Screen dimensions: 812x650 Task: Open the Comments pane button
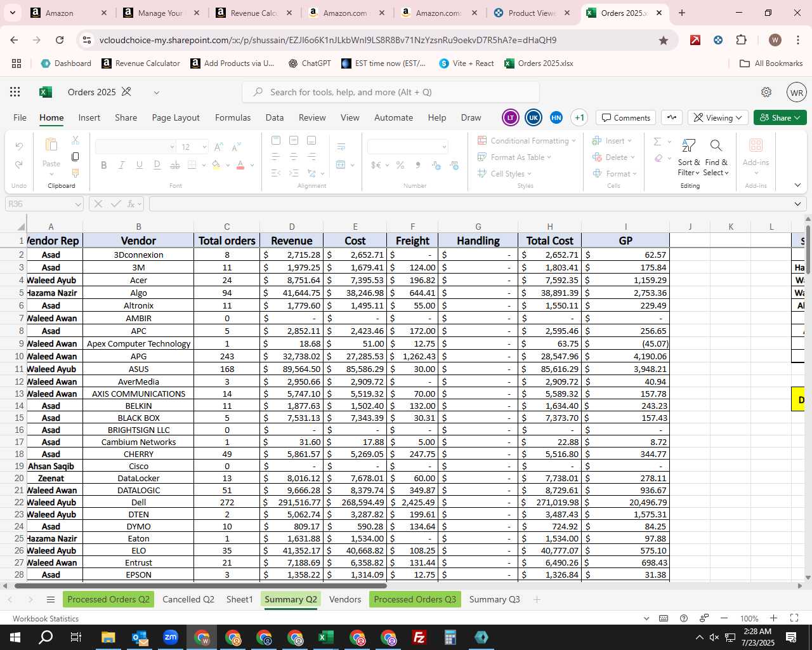click(626, 117)
